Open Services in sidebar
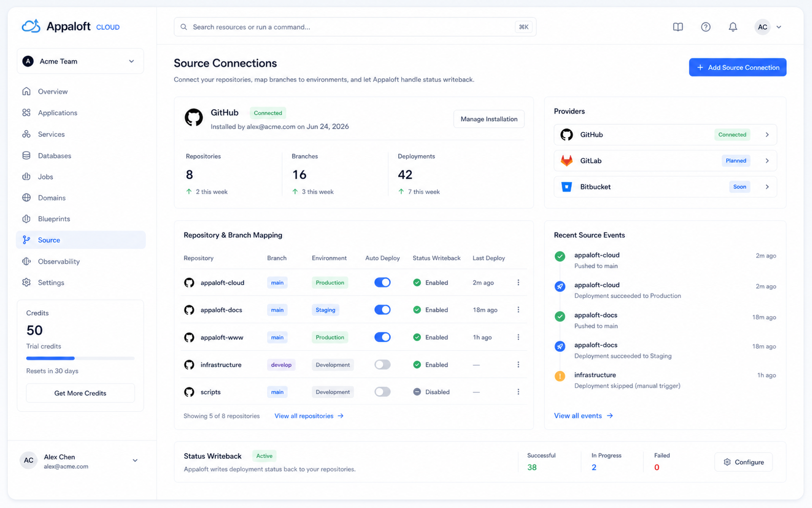Viewport: 812px width, 508px height. coord(81,134)
